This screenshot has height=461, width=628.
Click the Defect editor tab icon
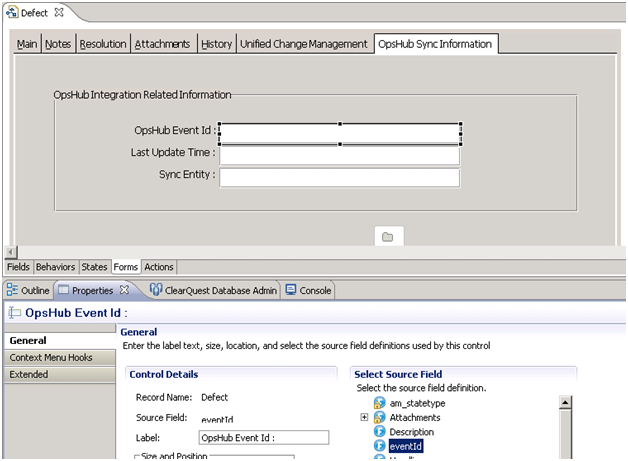11,12
